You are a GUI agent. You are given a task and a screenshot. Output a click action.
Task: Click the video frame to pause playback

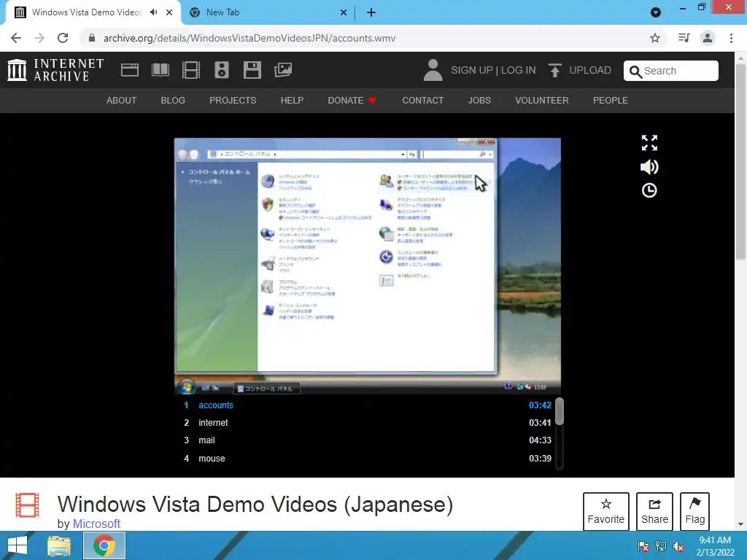pyautogui.click(x=368, y=265)
